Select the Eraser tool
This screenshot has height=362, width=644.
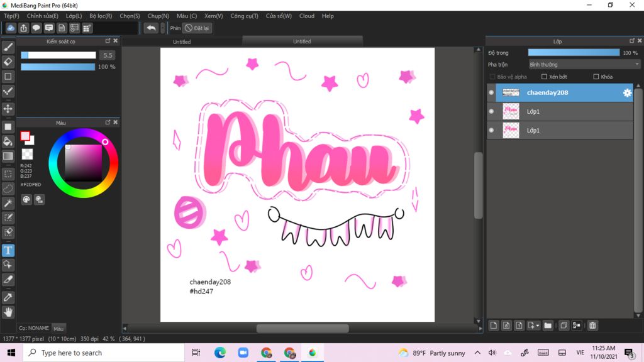tap(8, 62)
